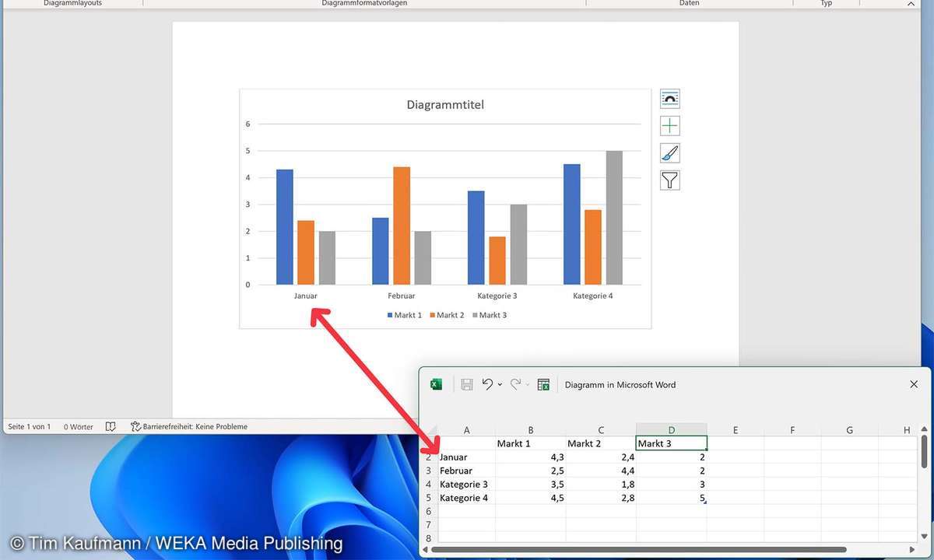Screen dimensions: 934x560
Task: Click the scroll left arrow in Excel window
Action: [426, 550]
